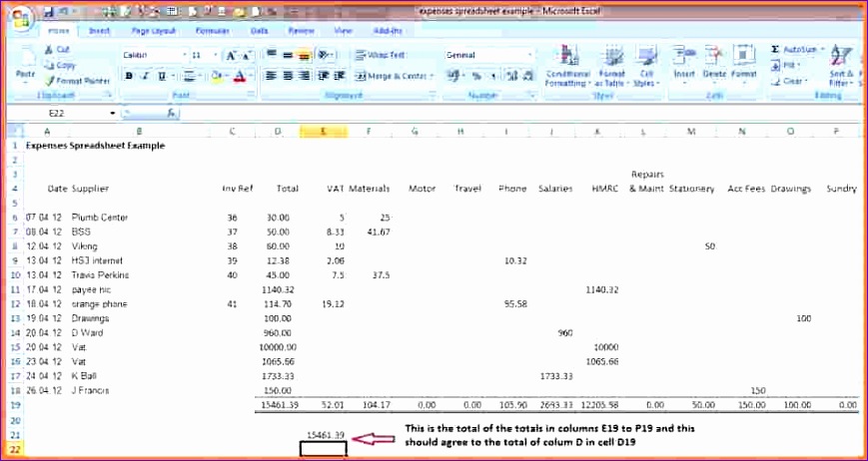This screenshot has width=868, height=461.
Task: Click the Save icon in Quick Access Toolbar
Action: 49,12
